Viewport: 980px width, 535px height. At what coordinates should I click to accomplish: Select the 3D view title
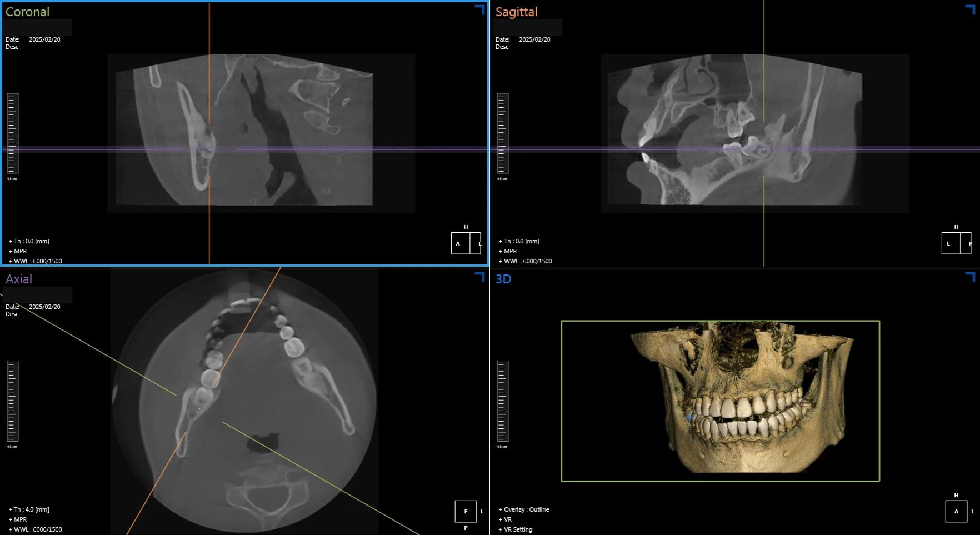click(x=503, y=279)
